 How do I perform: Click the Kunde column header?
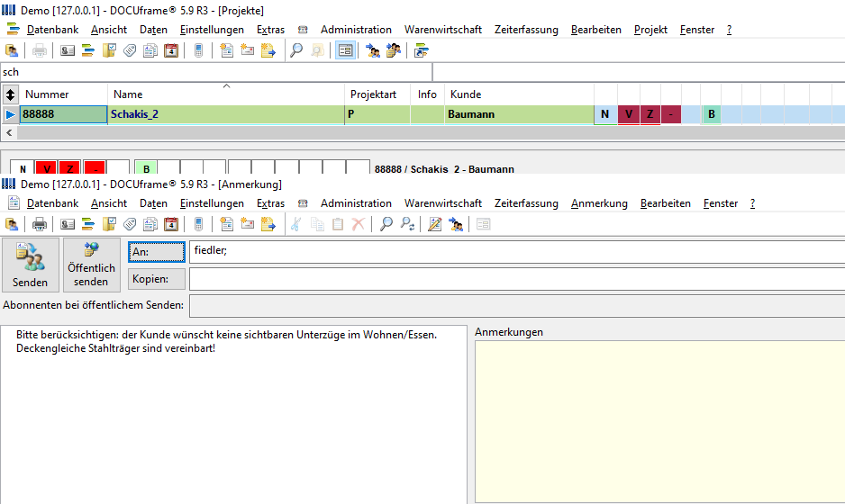520,94
